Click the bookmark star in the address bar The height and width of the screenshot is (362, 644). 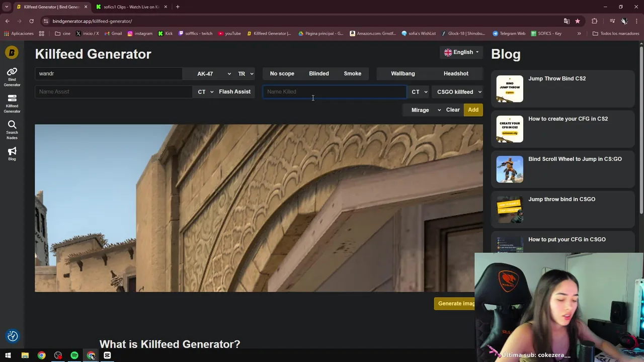(x=578, y=21)
